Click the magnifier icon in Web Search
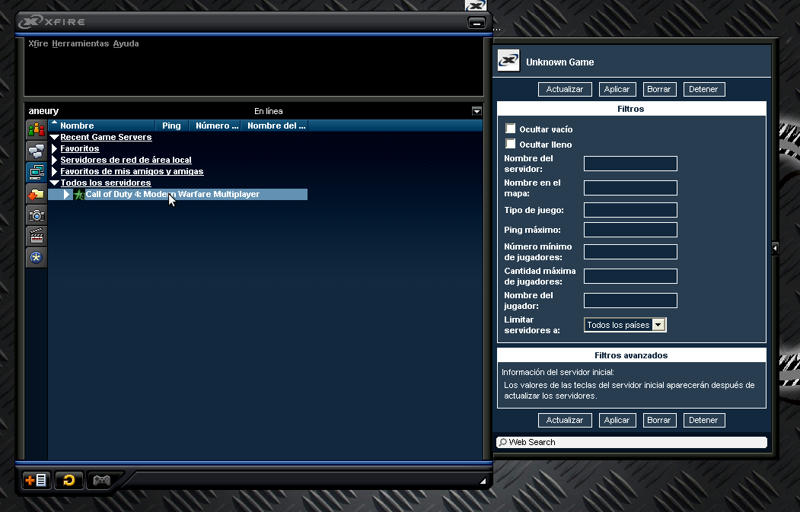Viewport: 800px width, 512px height. click(503, 442)
